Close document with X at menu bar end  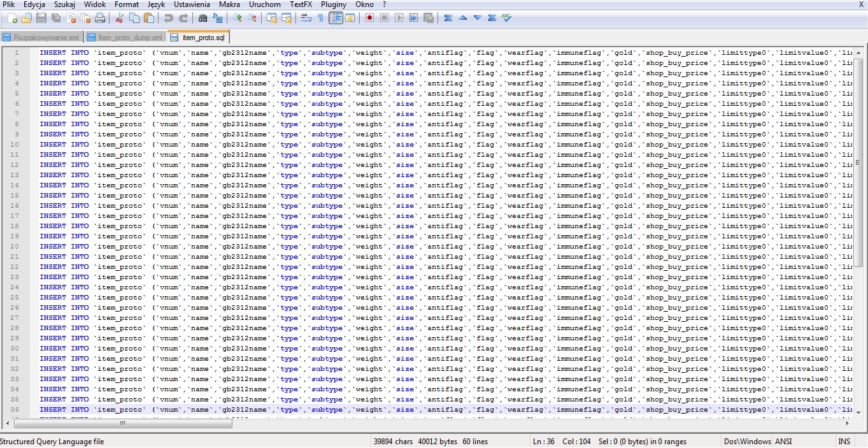tap(861, 4)
